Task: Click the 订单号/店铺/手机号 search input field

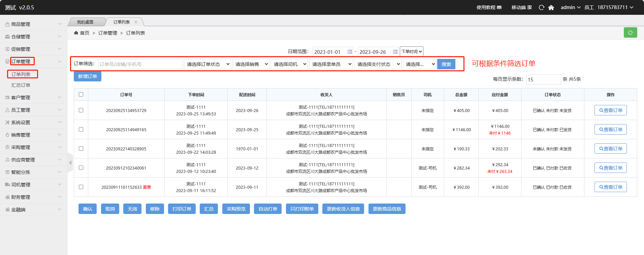Action: click(140, 64)
